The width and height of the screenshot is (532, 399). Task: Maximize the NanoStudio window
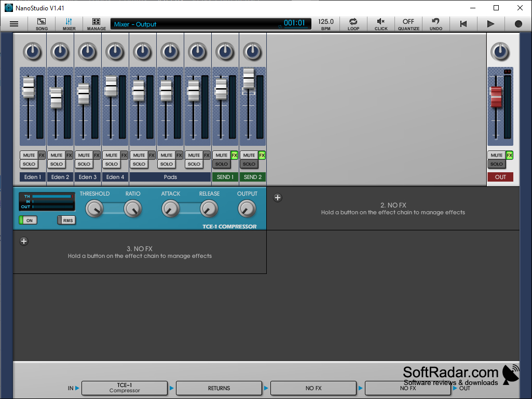pos(496,8)
